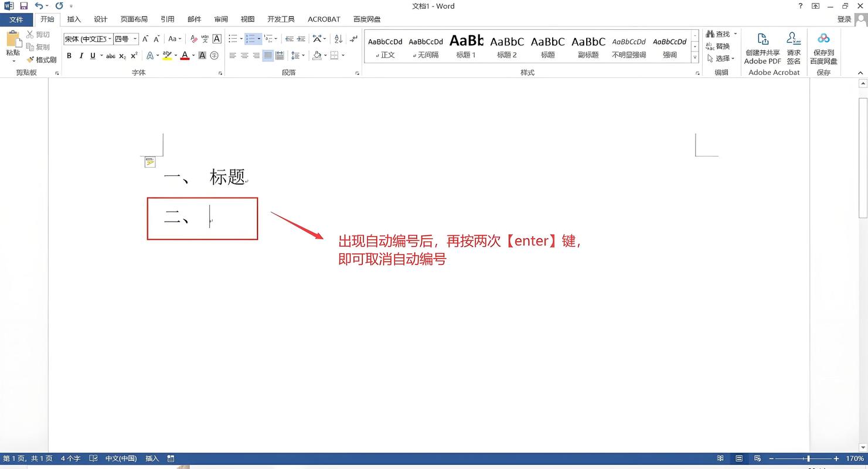Toggle strikethrough (abc) formatting
Screen dimensions: 868x469
click(111, 56)
